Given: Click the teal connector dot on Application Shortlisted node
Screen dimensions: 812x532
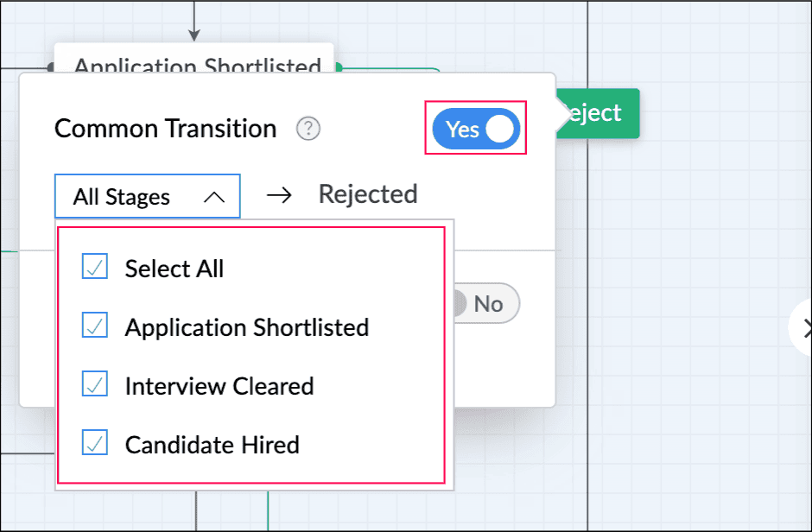Looking at the screenshot, I should [x=339, y=66].
